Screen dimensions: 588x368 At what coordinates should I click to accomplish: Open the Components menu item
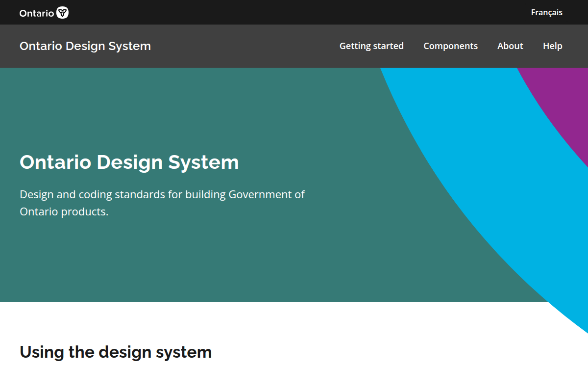point(450,46)
